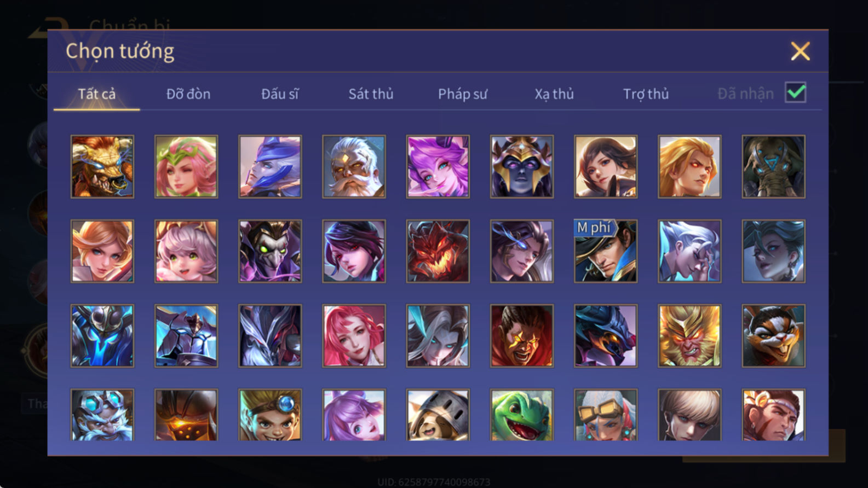Select the red demon face hero
Image resolution: width=868 pixels, height=488 pixels.
click(x=438, y=251)
